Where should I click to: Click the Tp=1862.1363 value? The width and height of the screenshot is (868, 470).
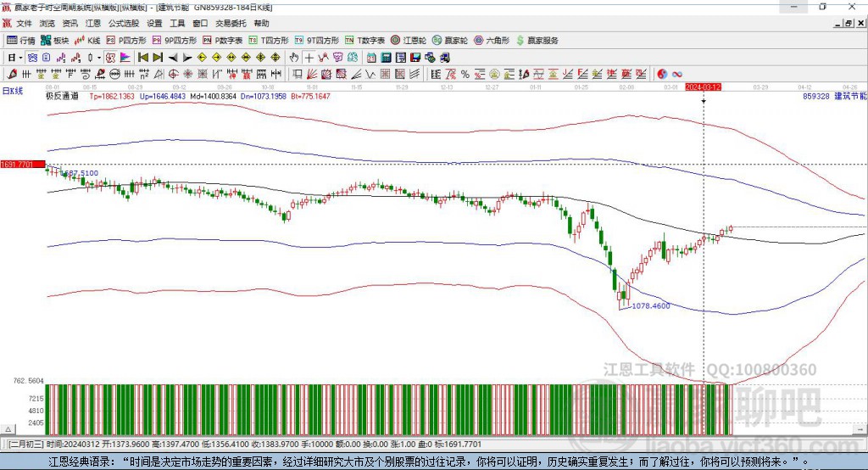pos(112,96)
